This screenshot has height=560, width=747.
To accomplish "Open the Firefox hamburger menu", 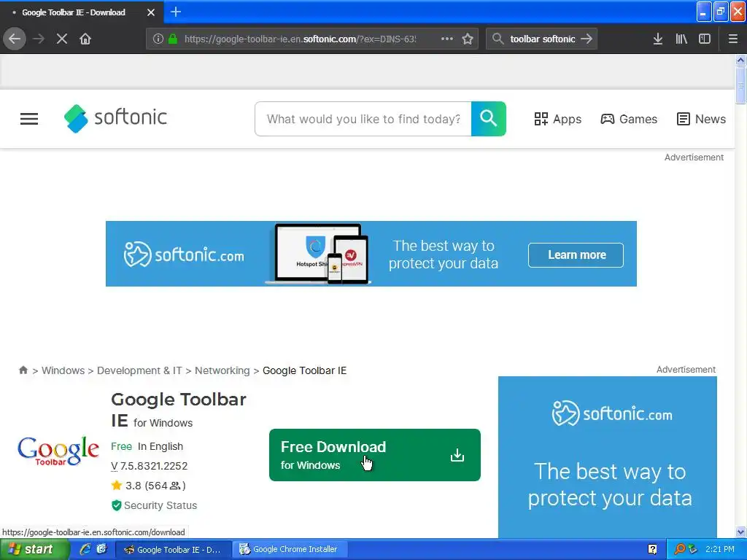I will pos(732,39).
